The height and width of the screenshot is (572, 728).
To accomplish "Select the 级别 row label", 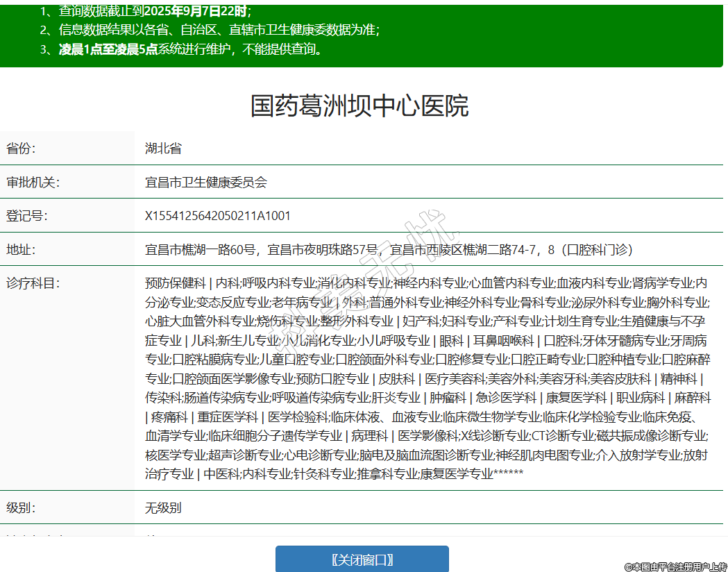I will (21, 507).
